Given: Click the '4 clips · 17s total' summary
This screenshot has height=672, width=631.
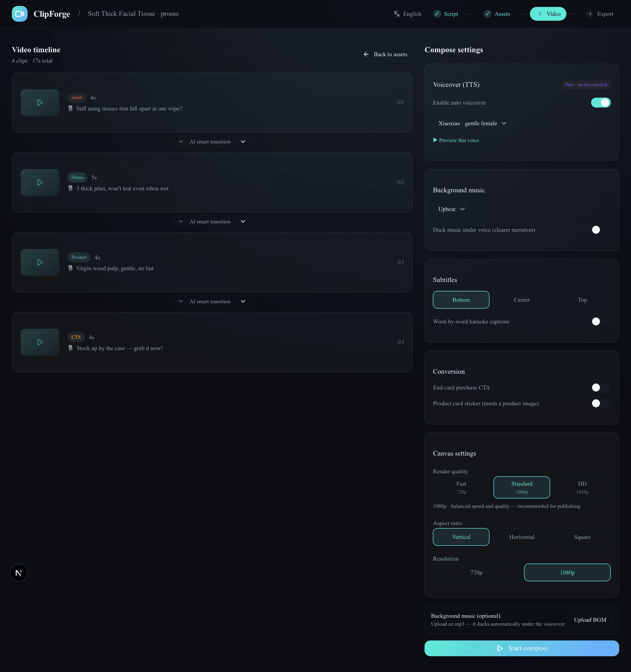Looking at the screenshot, I should (32, 61).
